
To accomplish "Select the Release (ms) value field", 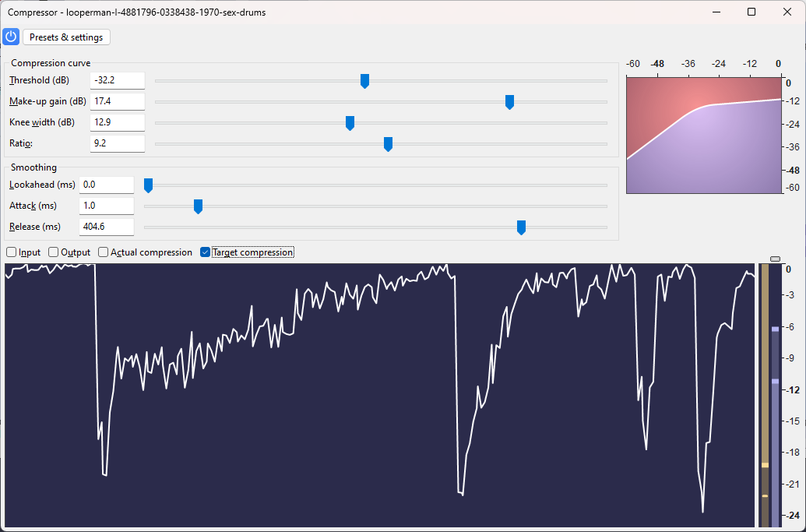I will point(106,227).
